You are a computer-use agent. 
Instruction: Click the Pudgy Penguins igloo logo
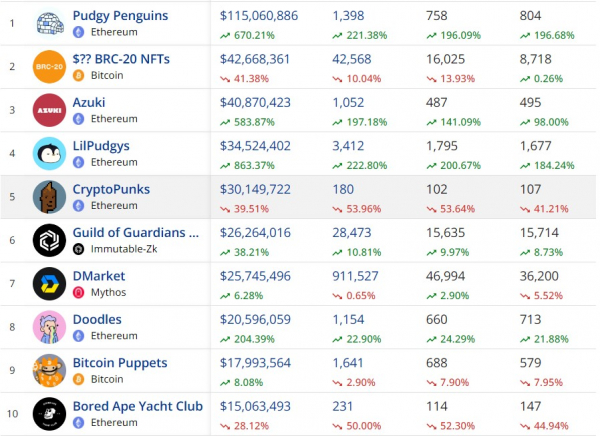50,23
